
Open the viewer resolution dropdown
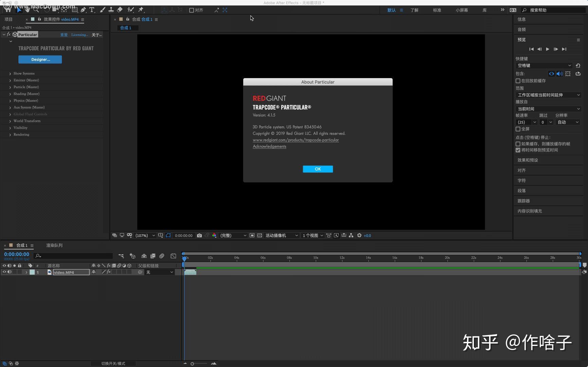click(x=233, y=235)
